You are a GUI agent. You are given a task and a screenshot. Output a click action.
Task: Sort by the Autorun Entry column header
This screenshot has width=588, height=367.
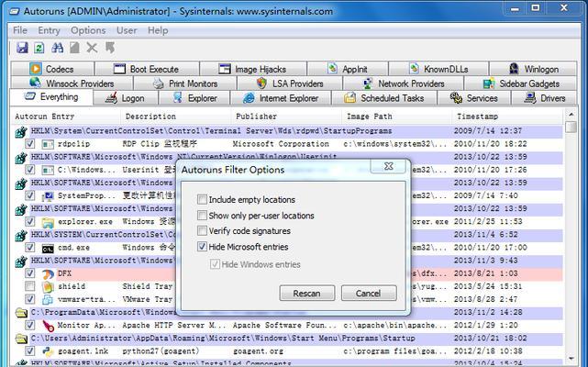tap(66, 117)
